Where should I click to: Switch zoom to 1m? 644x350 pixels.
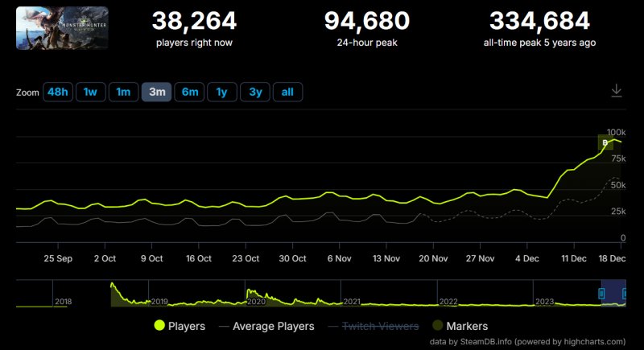pyautogui.click(x=123, y=93)
